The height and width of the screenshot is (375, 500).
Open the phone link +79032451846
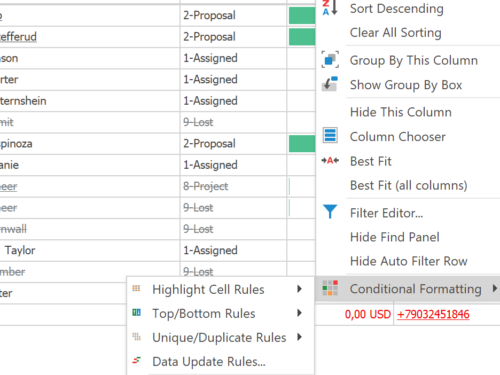click(433, 314)
